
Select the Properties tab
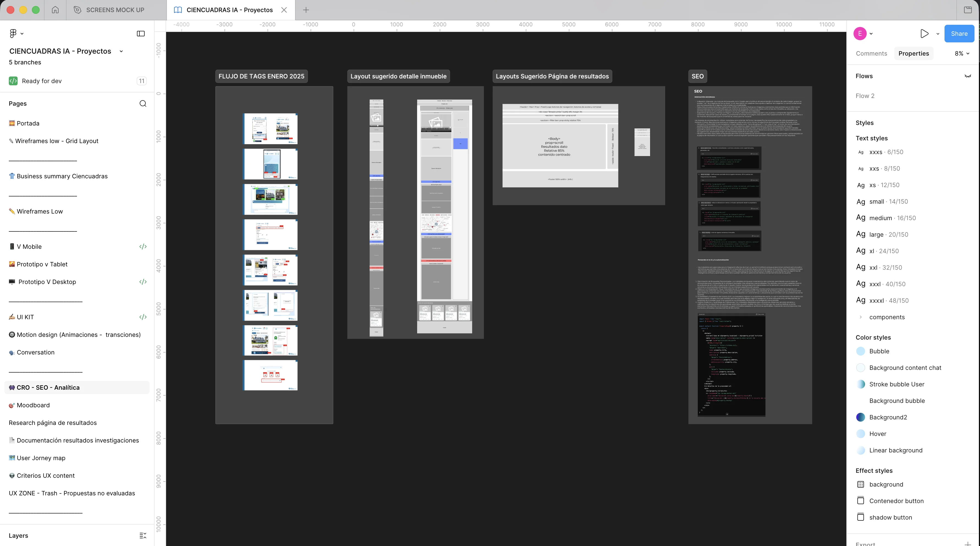pyautogui.click(x=913, y=54)
